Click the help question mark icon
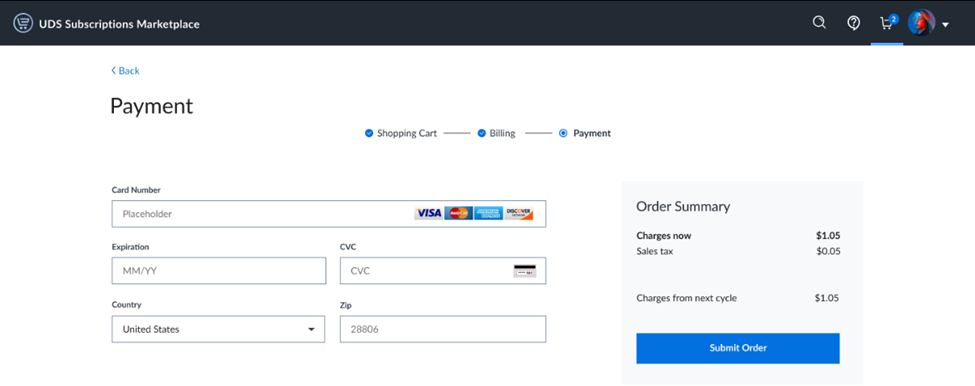The width and height of the screenshot is (975, 386). [x=854, y=23]
